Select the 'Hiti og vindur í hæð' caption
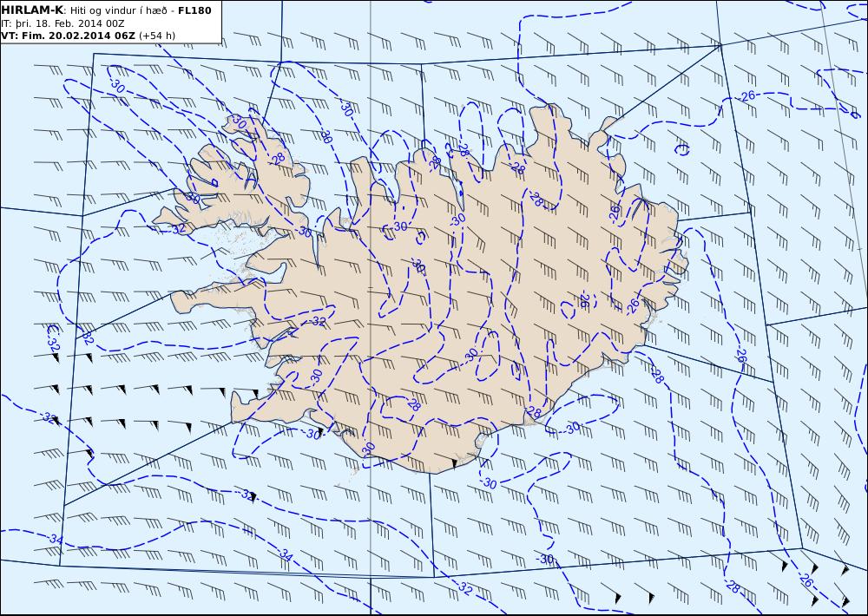This screenshot has width=868, height=616. [119, 10]
